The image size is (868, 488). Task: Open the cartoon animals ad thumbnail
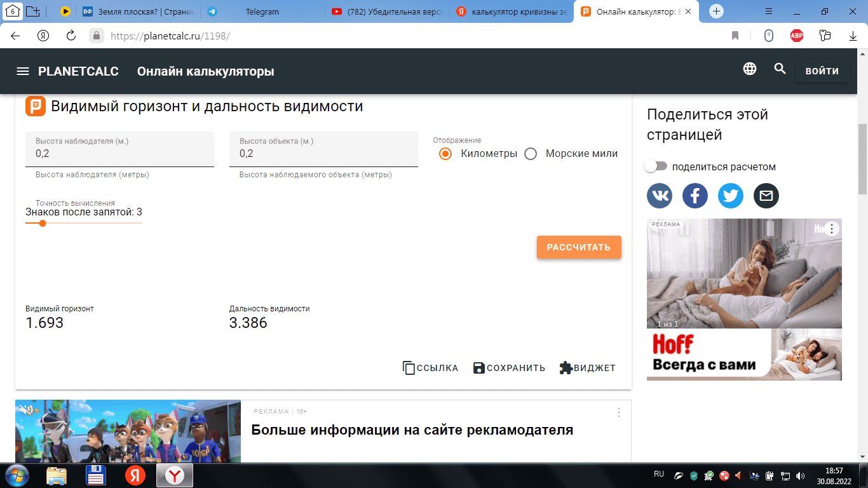(128, 431)
